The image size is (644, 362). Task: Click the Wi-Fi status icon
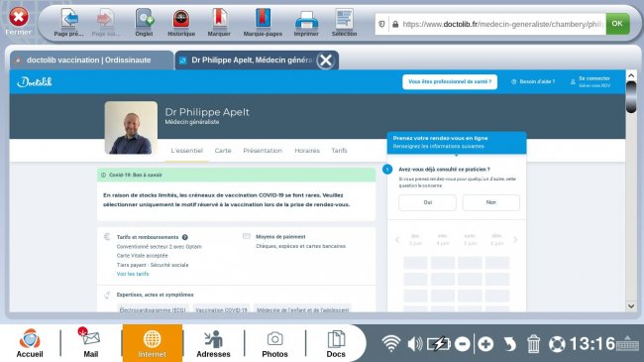pyautogui.click(x=391, y=343)
